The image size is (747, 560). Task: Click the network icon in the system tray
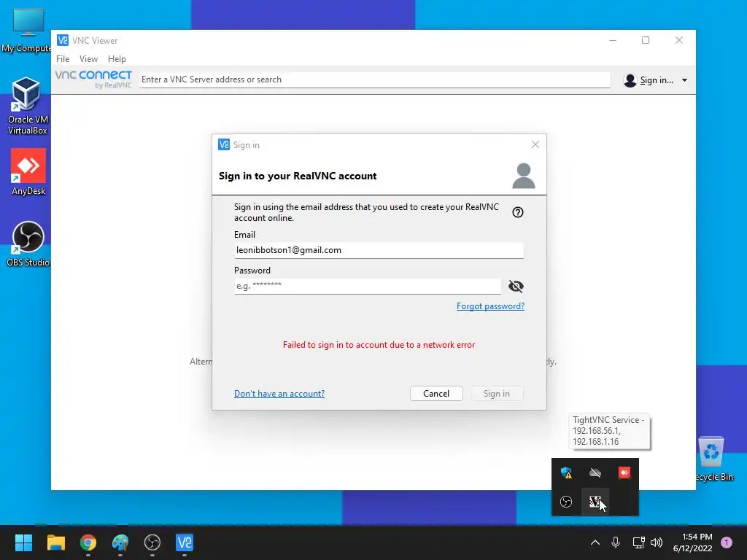638,542
